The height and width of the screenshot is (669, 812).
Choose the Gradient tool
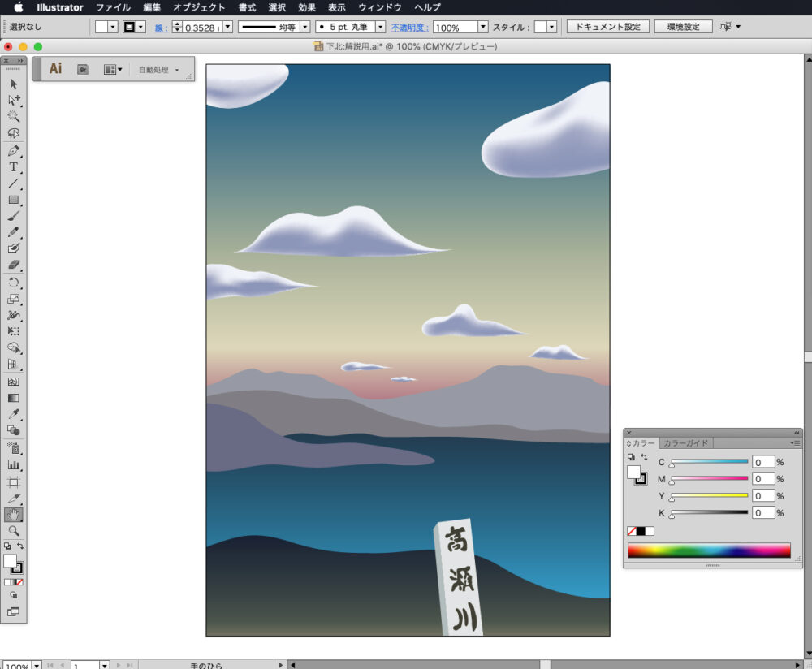[x=14, y=398]
